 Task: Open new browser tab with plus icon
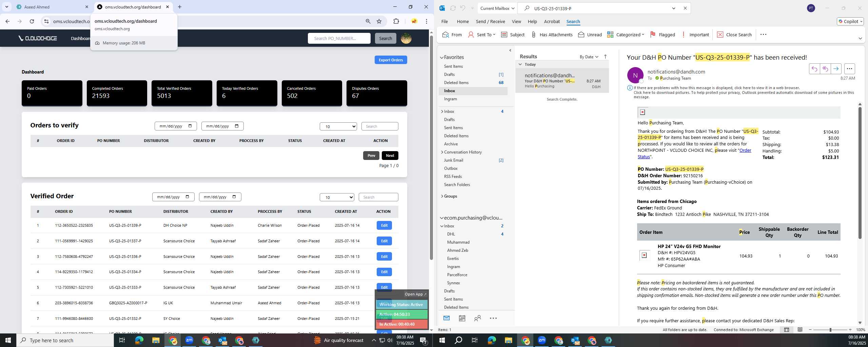180,7
